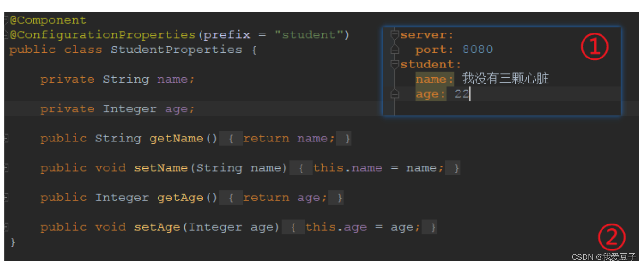Click 'String name' parameter in setName
Image resolution: width=644 pixels, height=266 pixels.
click(x=239, y=168)
